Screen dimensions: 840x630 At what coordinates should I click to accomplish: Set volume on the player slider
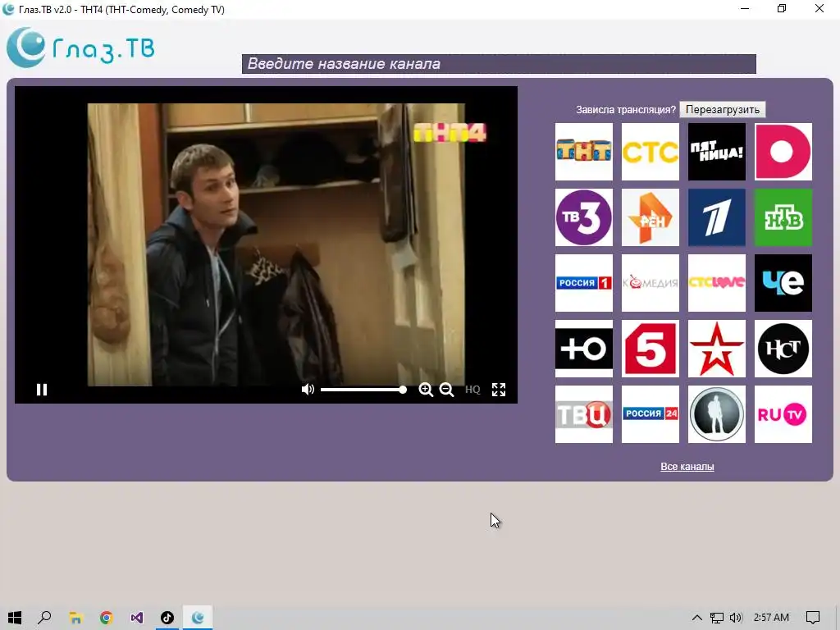[x=363, y=390]
